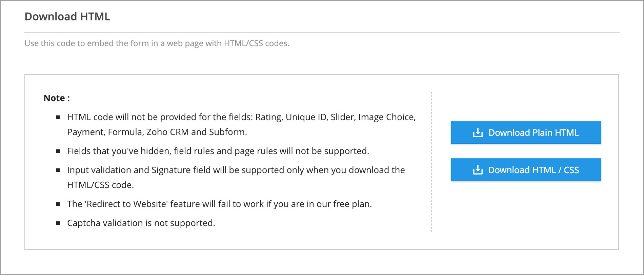Select the note about hidden fields and rules
The width and height of the screenshot is (644, 275).
point(218,151)
